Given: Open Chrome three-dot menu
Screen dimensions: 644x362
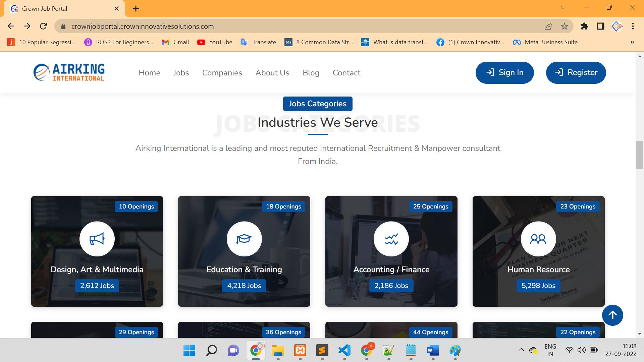Looking at the screenshot, I should click(x=633, y=26).
